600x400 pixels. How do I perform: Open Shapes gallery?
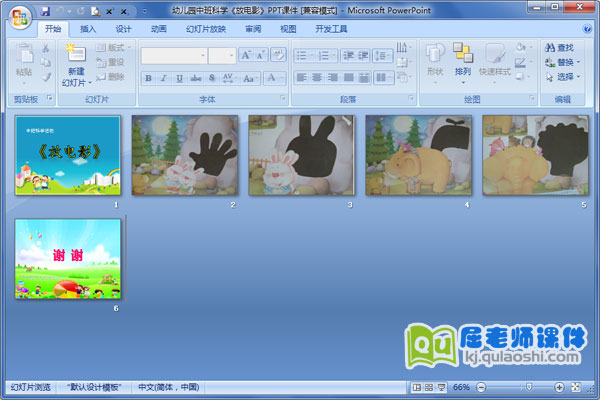[x=435, y=63]
